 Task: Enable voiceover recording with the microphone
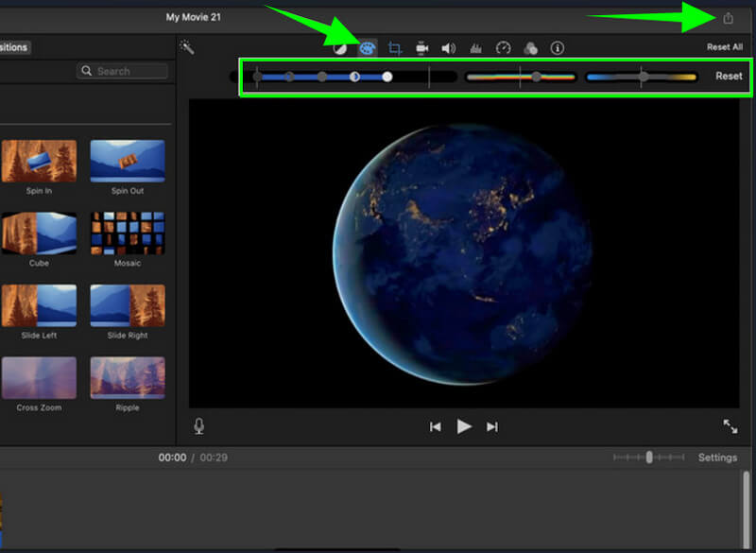pos(198,426)
